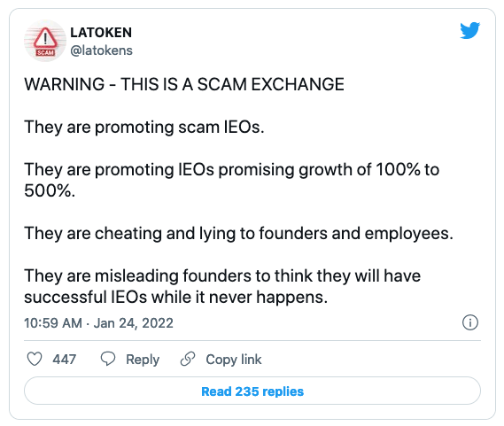Screen dimensions: 504x426
Task: Click the cheating and lying sentence
Action: coord(238,234)
